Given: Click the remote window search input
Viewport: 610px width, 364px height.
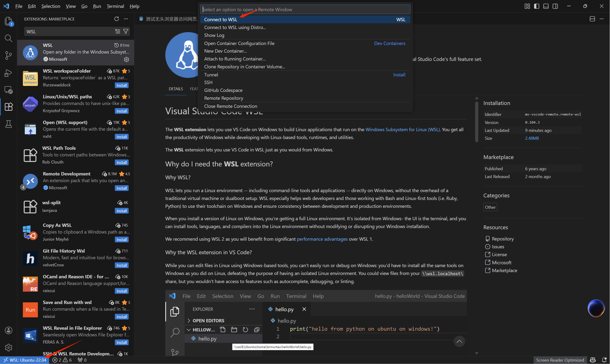Looking at the screenshot, I should pyautogui.click(x=305, y=10).
